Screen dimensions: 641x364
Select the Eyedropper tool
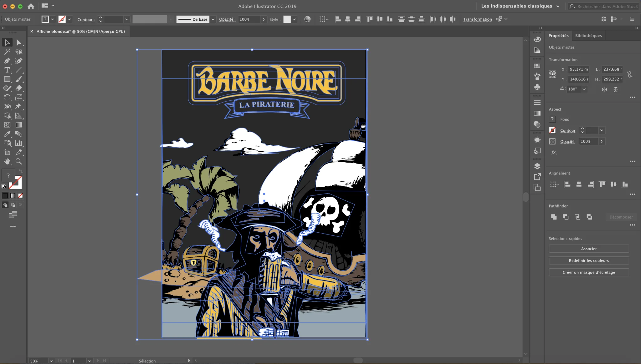(x=7, y=134)
